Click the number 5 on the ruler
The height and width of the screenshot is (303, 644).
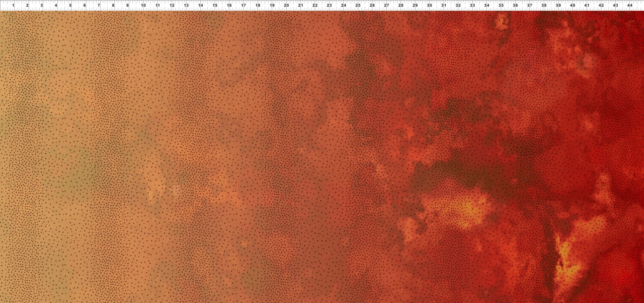click(x=70, y=5)
